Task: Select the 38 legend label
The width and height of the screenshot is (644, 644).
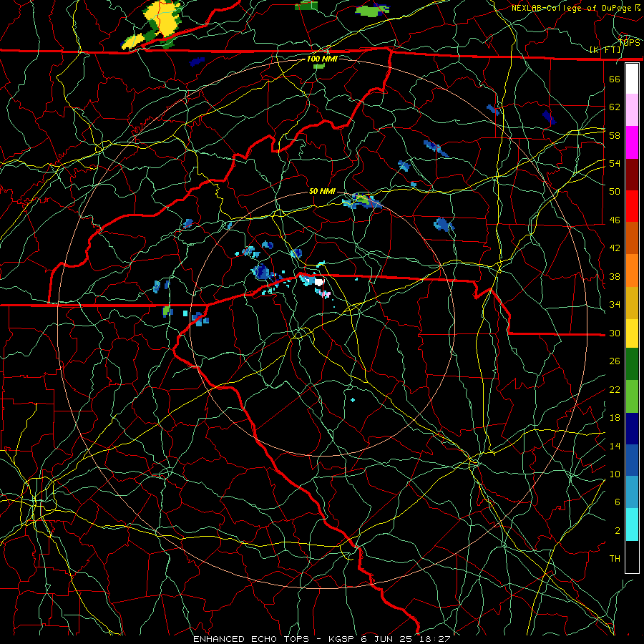Action: (615, 276)
